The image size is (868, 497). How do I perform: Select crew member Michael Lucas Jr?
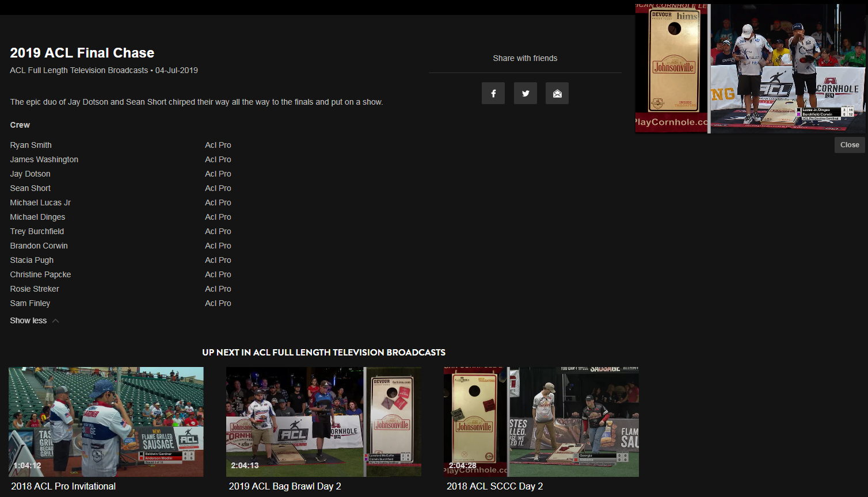click(x=40, y=202)
